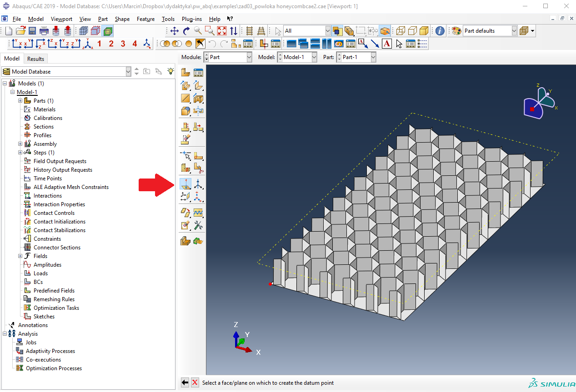Click the Create Part tool
576x392 pixels.
pyautogui.click(x=185, y=72)
